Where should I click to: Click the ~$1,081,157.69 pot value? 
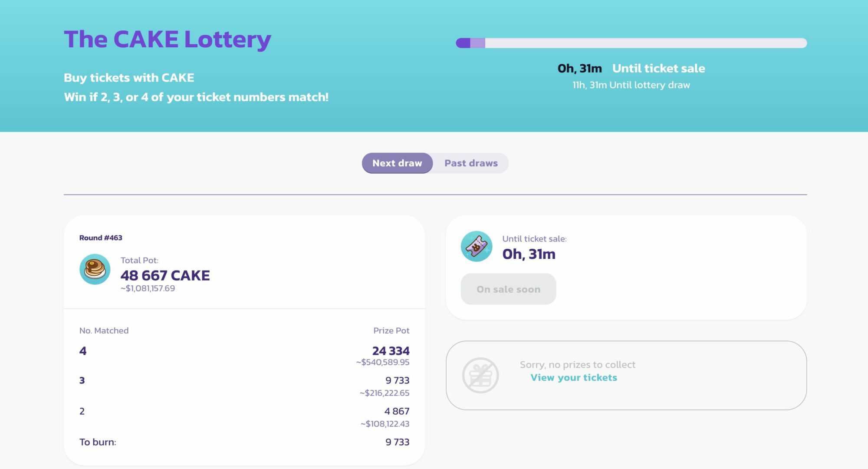(148, 288)
